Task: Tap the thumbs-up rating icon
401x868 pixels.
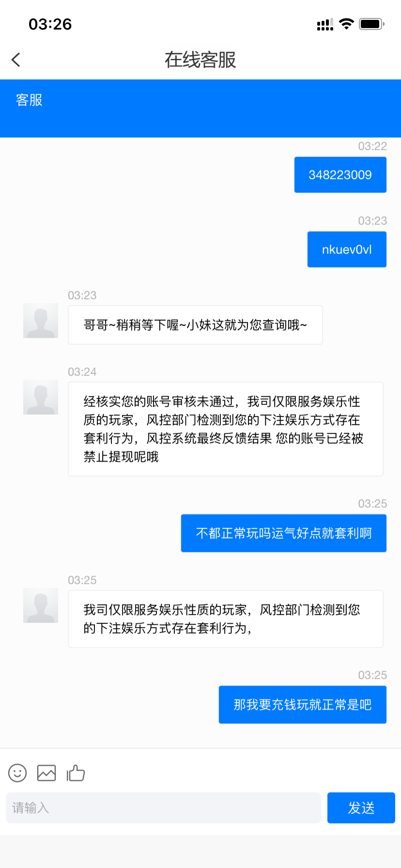Action: 76,773
